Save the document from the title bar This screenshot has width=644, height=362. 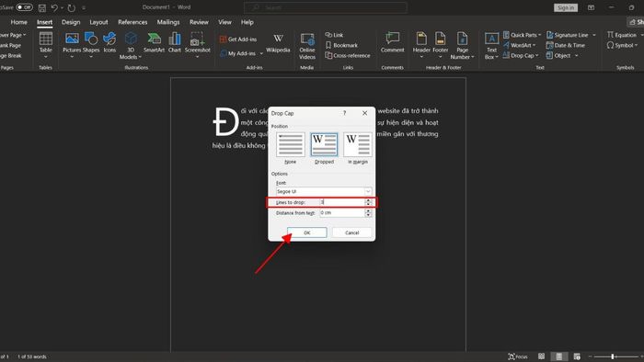[42, 7]
